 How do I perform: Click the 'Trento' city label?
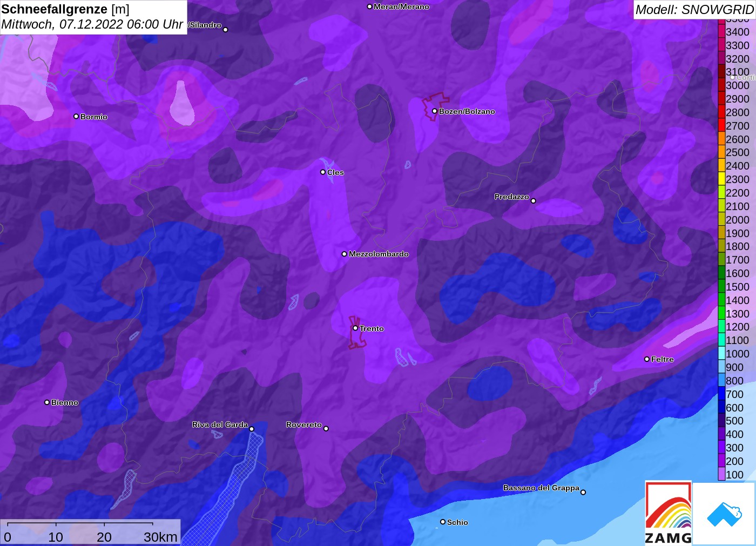click(372, 328)
